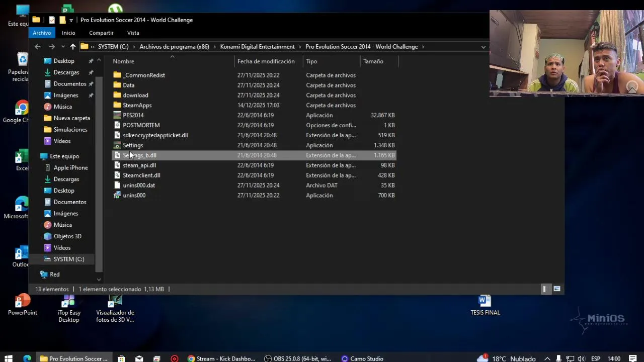Open PowerPoint desktop shortcut
The image size is (644, 362).
click(x=23, y=305)
